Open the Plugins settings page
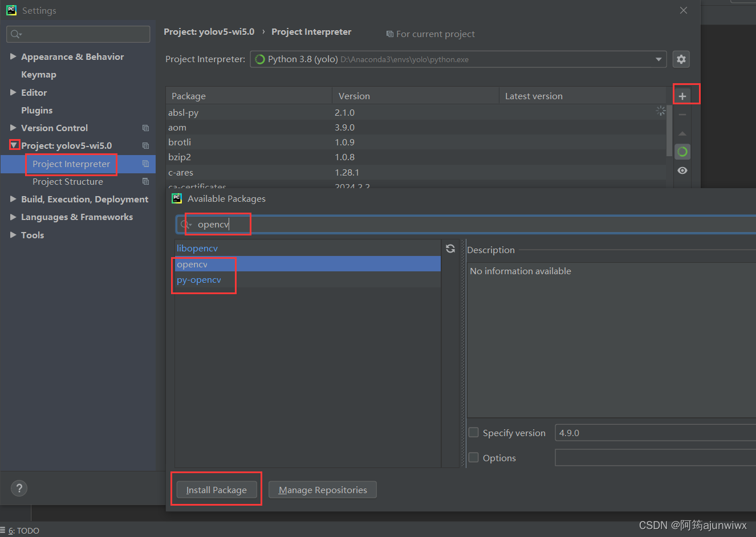 coord(36,110)
